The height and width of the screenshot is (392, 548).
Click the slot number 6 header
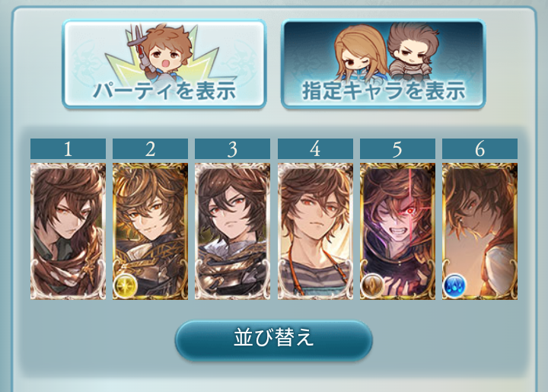click(479, 149)
